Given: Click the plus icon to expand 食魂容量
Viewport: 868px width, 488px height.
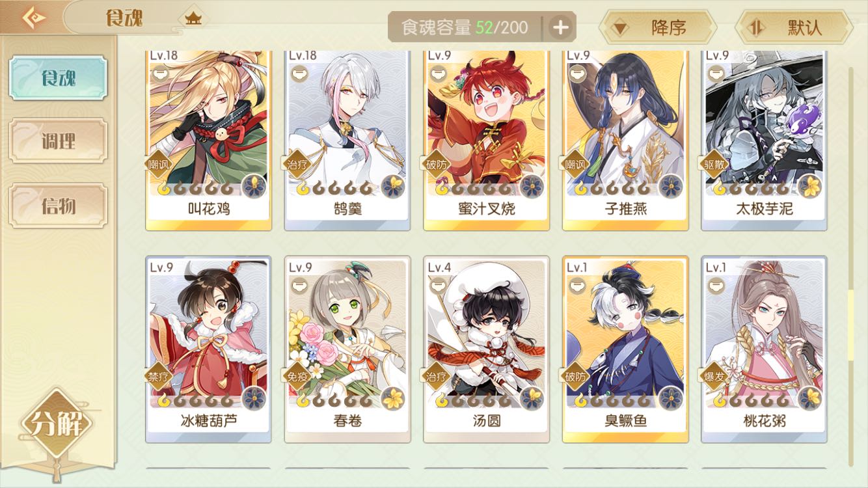Looking at the screenshot, I should (561, 27).
